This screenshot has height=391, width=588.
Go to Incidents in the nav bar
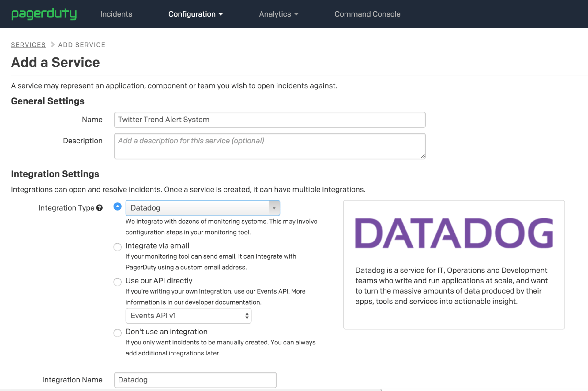[x=116, y=14]
